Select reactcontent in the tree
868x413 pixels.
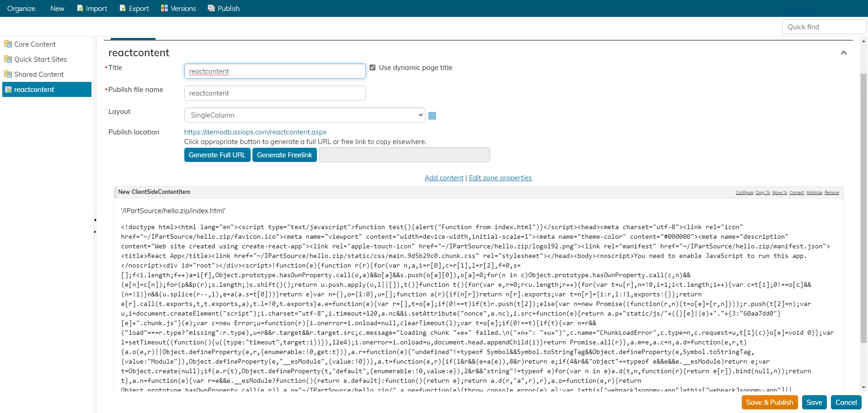click(47, 89)
